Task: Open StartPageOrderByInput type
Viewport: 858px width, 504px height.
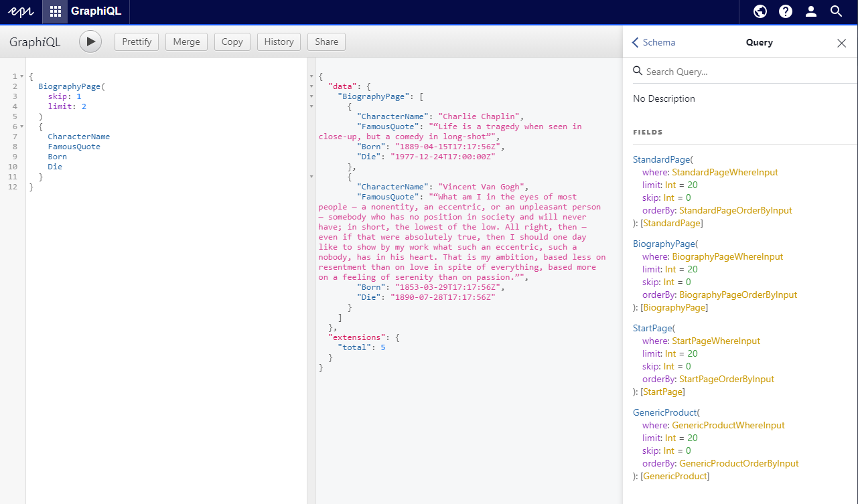Action: 727,379
